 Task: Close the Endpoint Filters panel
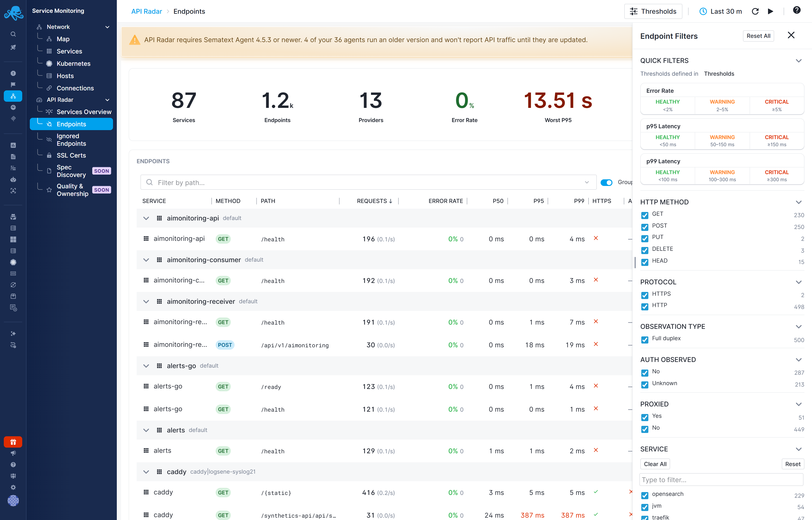(x=791, y=35)
